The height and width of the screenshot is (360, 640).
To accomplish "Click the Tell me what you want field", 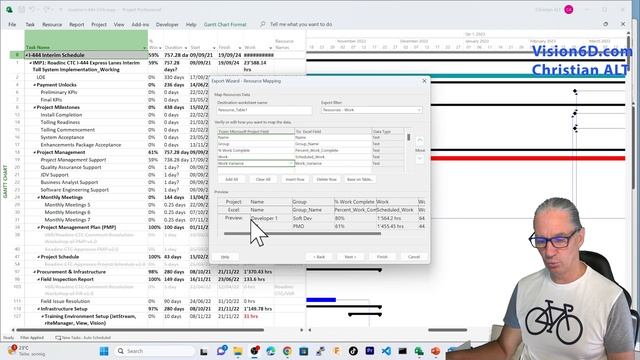I will tap(301, 24).
